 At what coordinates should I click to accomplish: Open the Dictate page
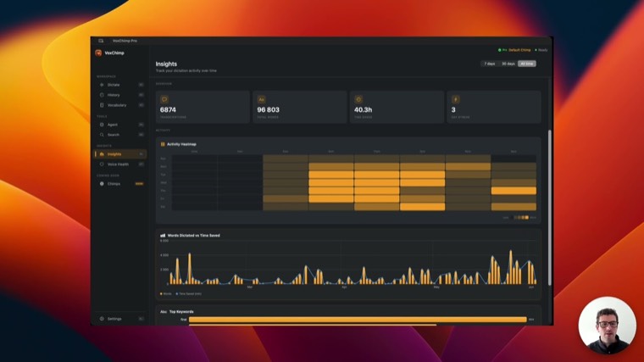(x=120, y=85)
